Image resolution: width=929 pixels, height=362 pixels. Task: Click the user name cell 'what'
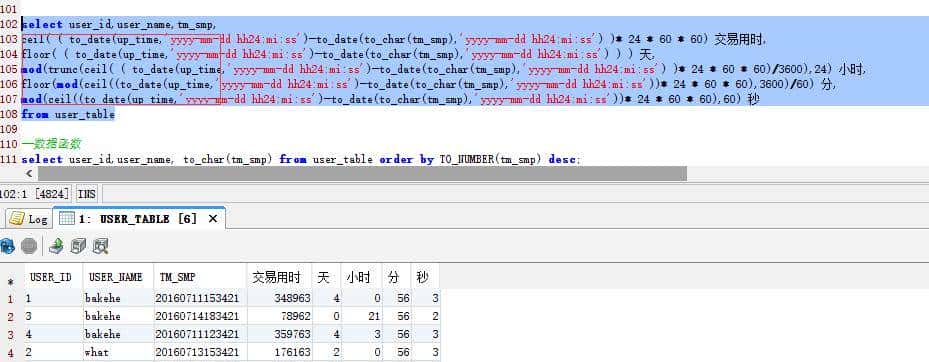click(x=118, y=353)
